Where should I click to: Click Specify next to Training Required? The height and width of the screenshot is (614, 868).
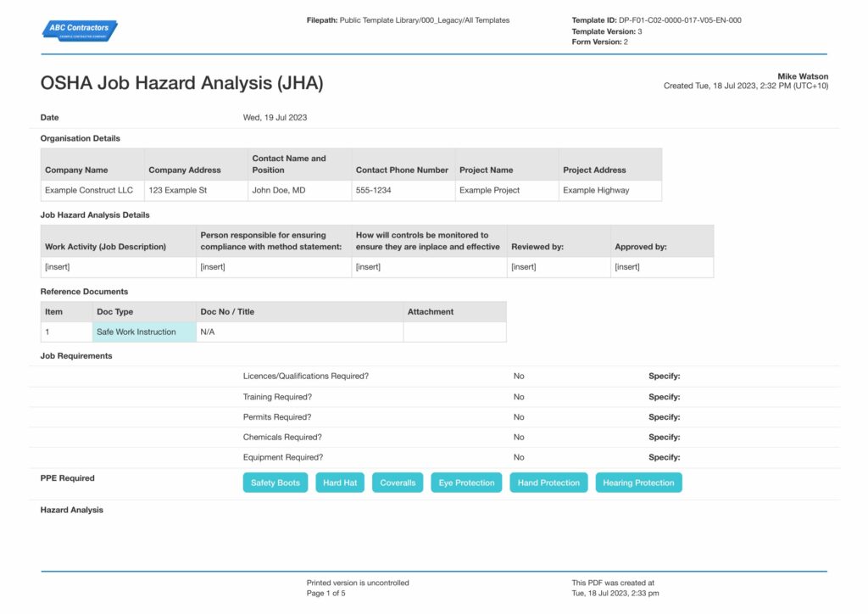(665, 397)
